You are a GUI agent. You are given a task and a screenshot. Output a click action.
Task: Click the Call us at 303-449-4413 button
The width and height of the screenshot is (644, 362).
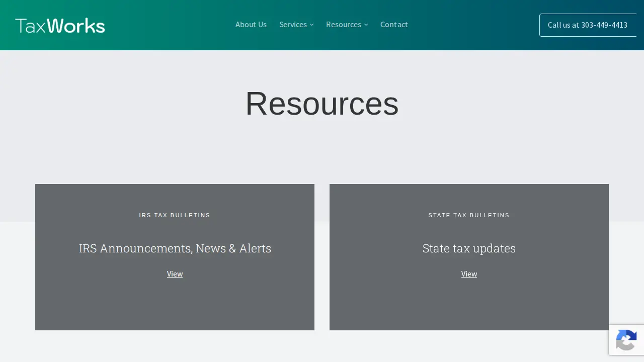(588, 25)
